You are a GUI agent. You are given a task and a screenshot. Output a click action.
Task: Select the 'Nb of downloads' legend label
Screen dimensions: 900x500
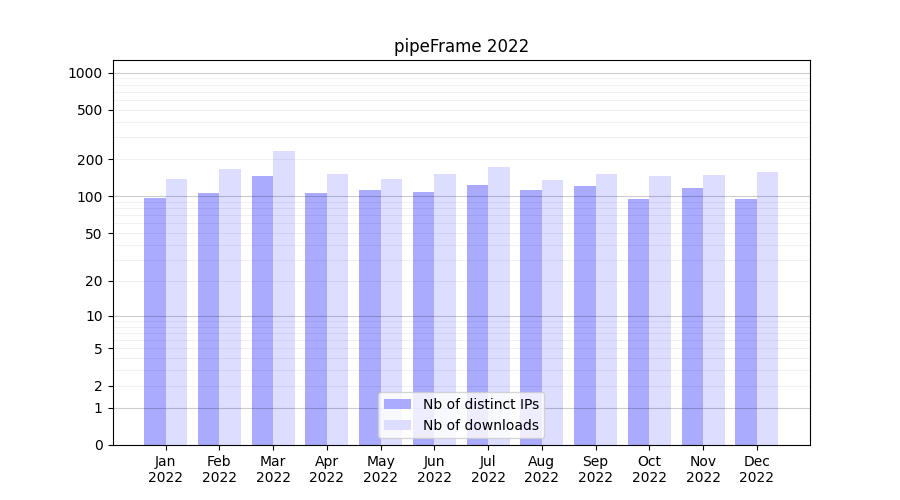(x=480, y=425)
